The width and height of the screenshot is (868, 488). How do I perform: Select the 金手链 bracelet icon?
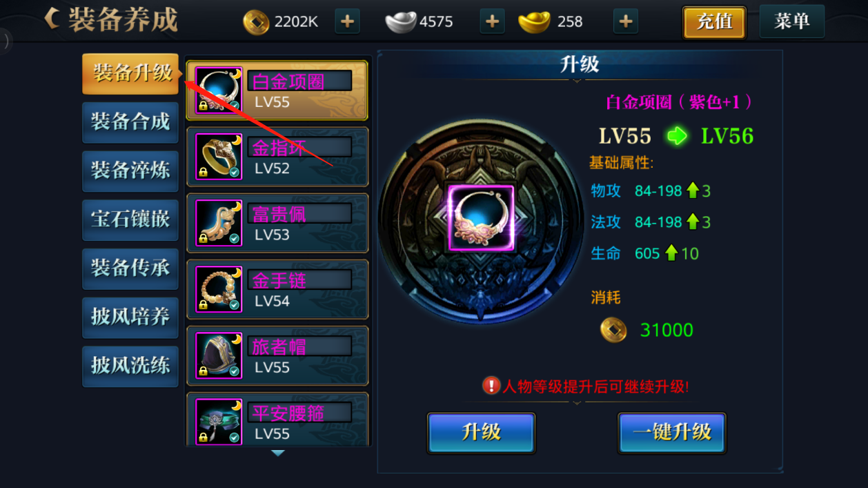(x=219, y=289)
